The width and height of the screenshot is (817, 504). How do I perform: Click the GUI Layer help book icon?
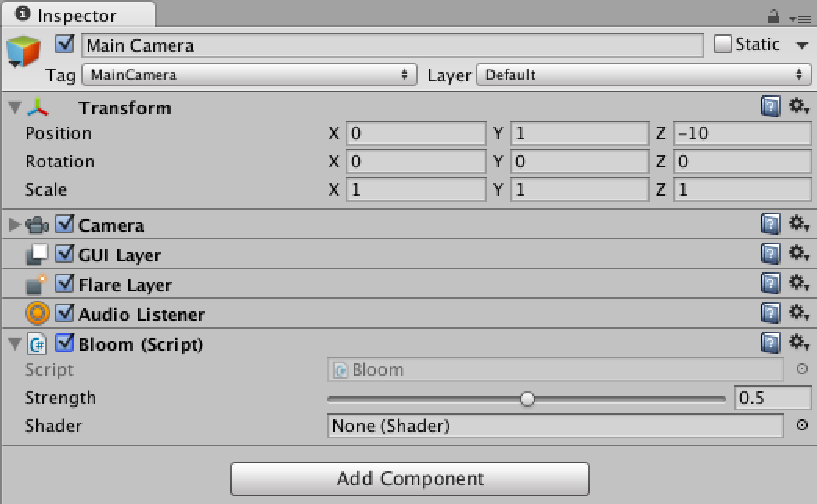[x=770, y=254]
